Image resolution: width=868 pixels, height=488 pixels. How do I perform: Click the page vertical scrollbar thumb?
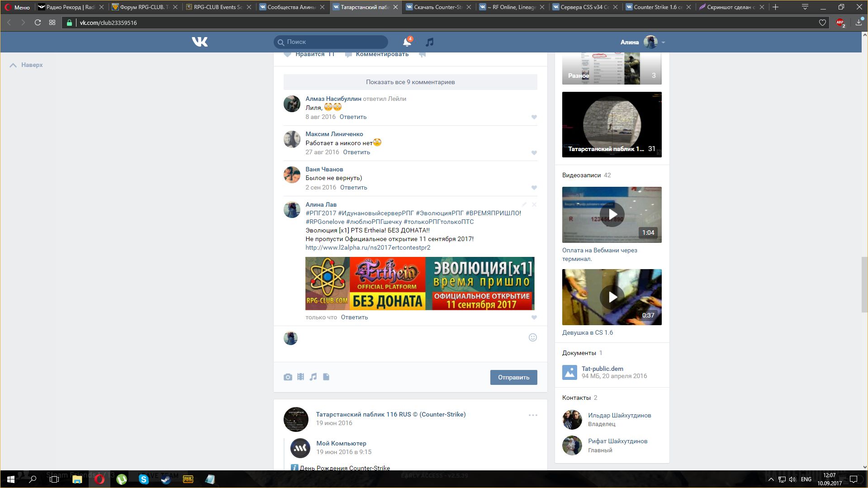click(864, 284)
